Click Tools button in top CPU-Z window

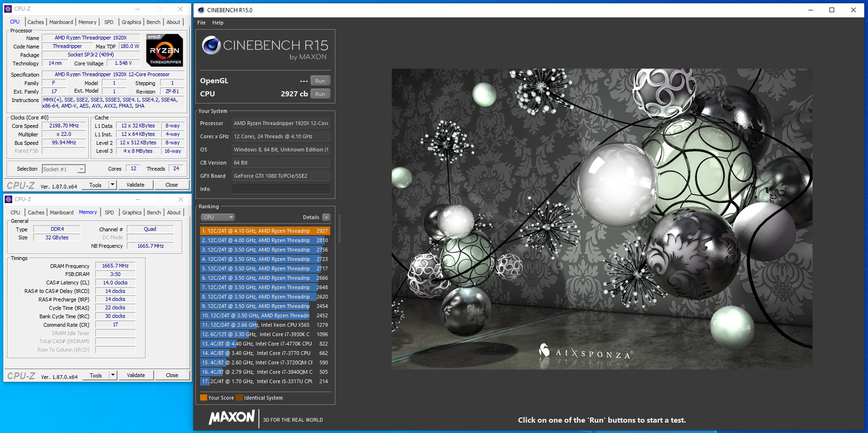[x=95, y=185]
